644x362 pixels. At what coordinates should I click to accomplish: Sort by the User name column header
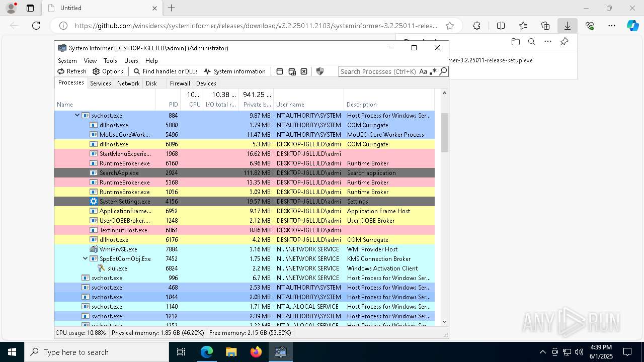coord(309,105)
